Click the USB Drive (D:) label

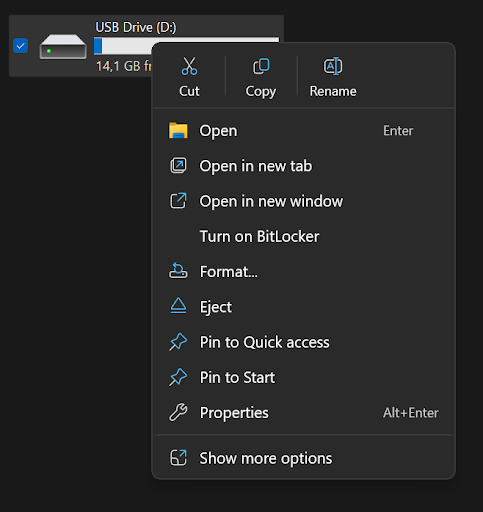coord(136,27)
